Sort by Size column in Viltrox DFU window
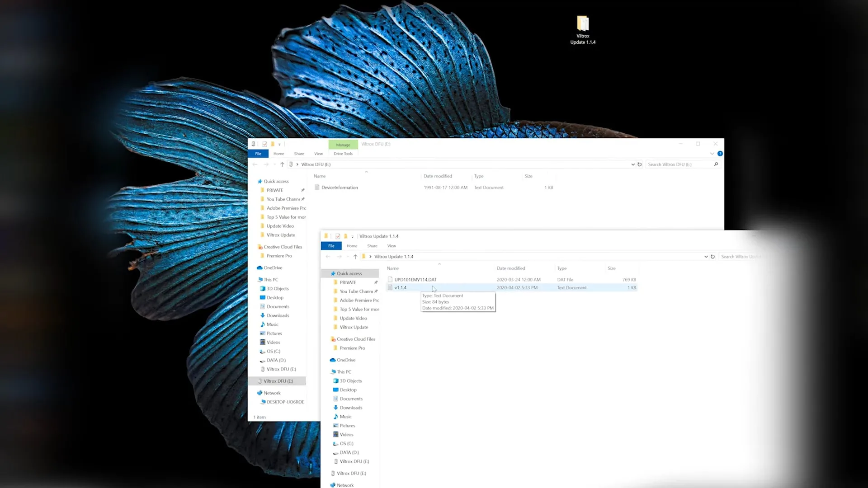Viewport: 868px width, 488px height. [x=528, y=176]
